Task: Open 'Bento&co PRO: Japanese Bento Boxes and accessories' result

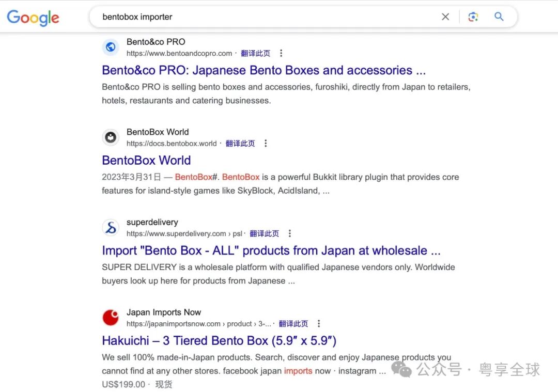Action: tap(263, 70)
